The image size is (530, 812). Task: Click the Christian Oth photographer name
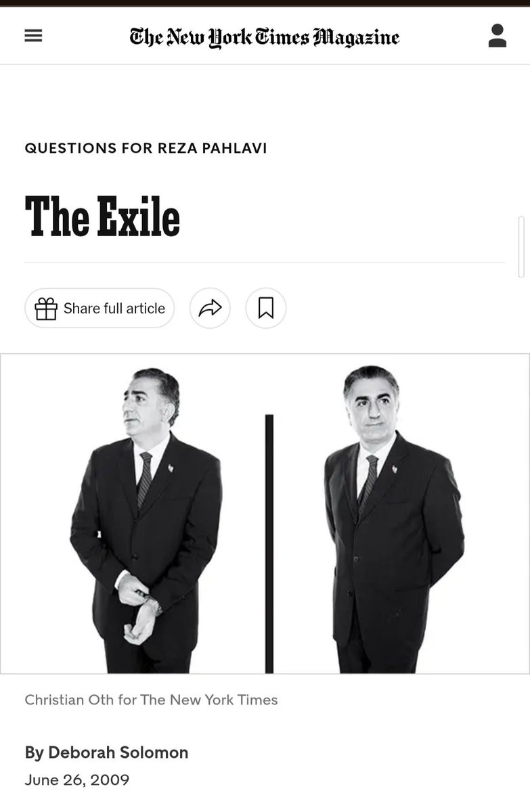(x=70, y=700)
